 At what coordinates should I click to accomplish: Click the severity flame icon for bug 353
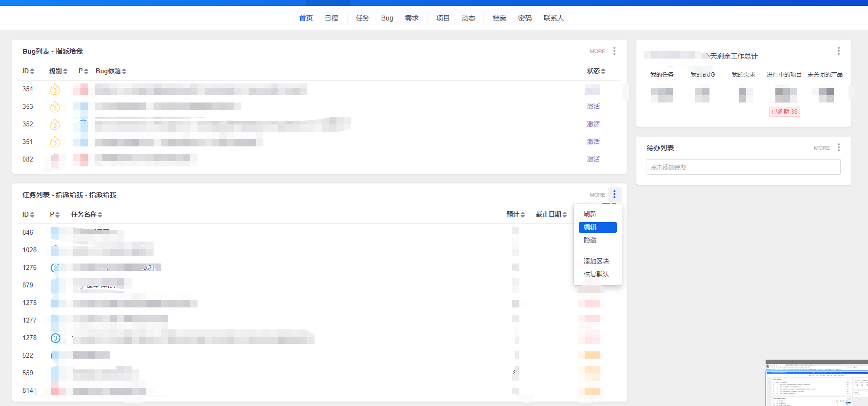point(55,106)
